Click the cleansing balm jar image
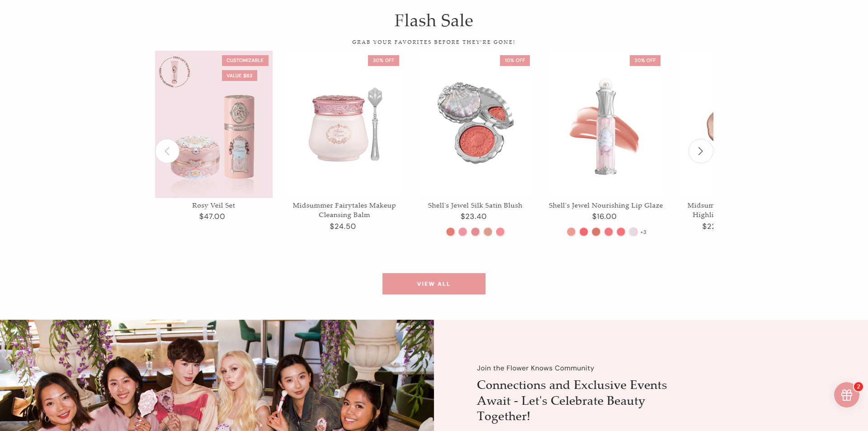This screenshot has height=431, width=868. pyautogui.click(x=344, y=124)
